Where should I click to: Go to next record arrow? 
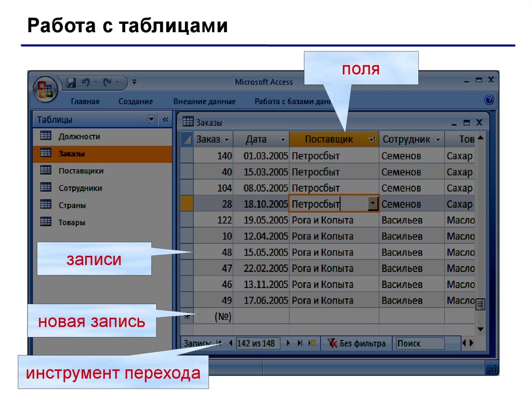click(x=288, y=343)
